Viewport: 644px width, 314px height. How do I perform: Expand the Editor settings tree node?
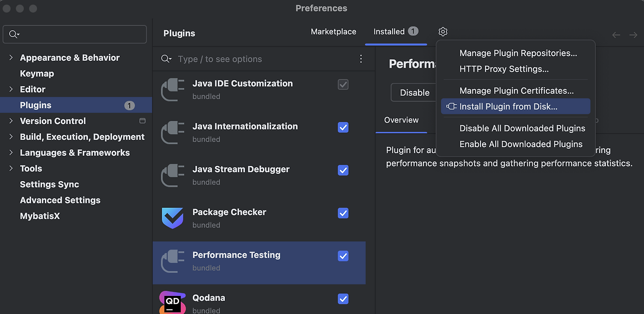11,89
